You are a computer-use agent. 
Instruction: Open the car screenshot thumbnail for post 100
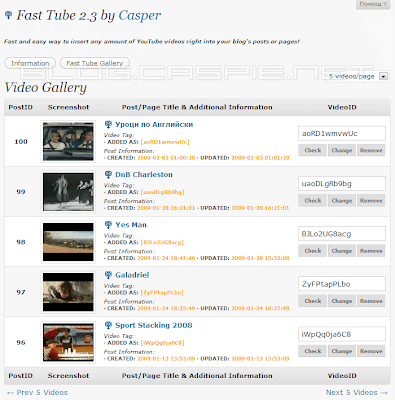68,142
